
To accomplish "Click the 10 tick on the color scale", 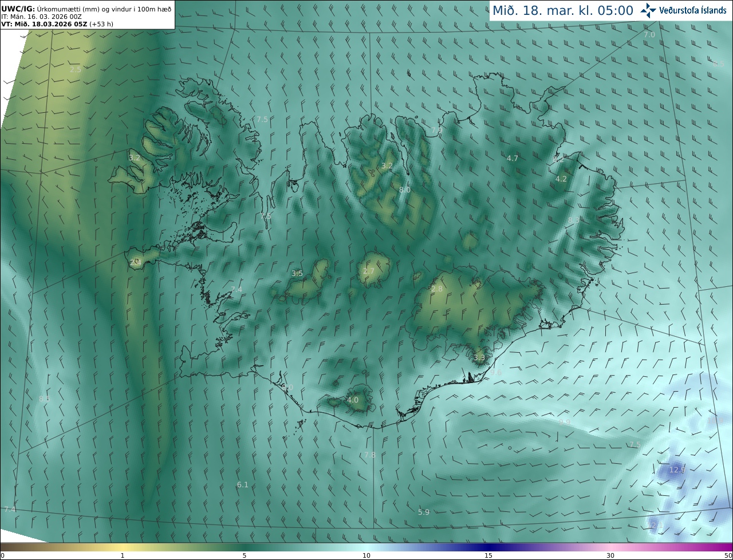I will pyautogui.click(x=366, y=555).
